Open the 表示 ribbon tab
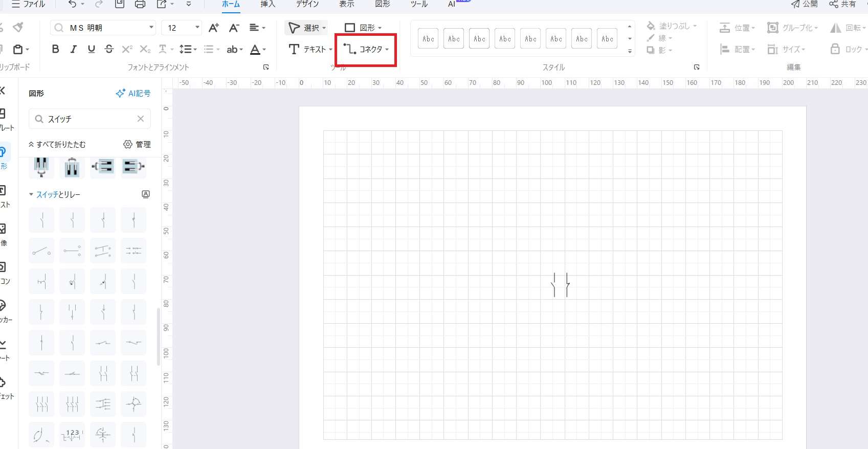 (x=346, y=4)
